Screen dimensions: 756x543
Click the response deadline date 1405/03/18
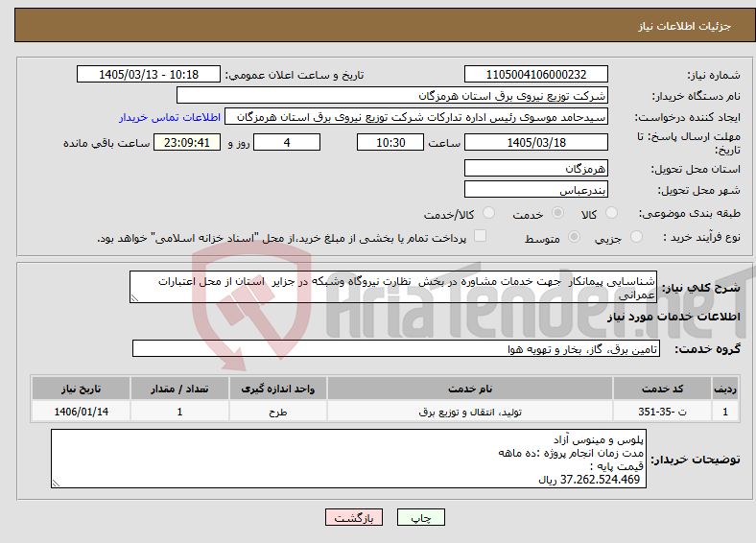(x=535, y=142)
